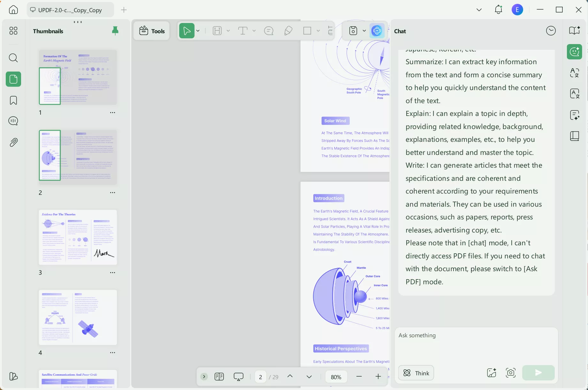Open chat history clock icon
588x390 pixels.
(x=551, y=31)
